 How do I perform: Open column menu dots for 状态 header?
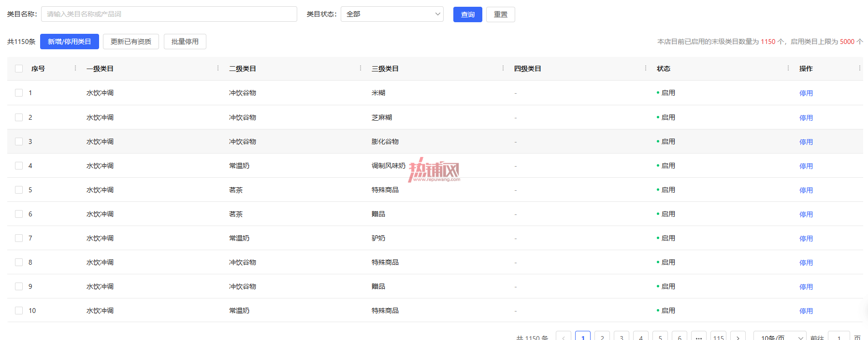pos(788,68)
